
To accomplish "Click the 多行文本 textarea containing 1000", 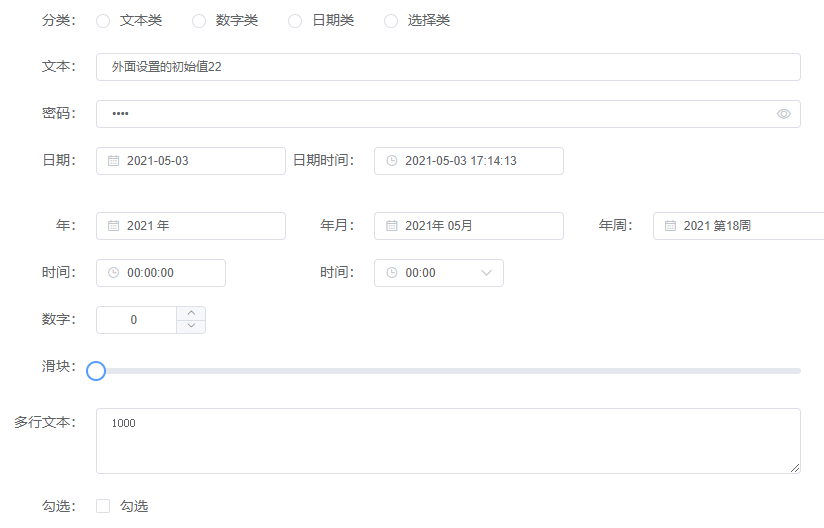I will click(x=448, y=441).
